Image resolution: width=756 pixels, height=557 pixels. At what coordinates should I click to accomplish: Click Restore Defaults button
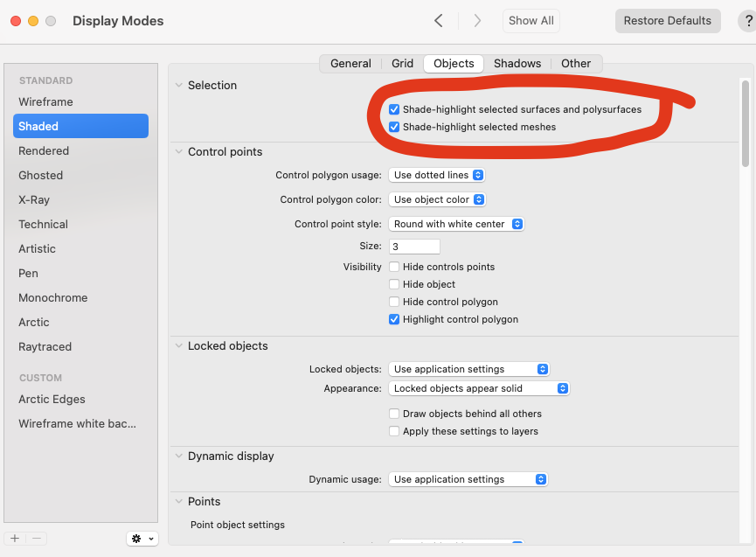pos(667,21)
